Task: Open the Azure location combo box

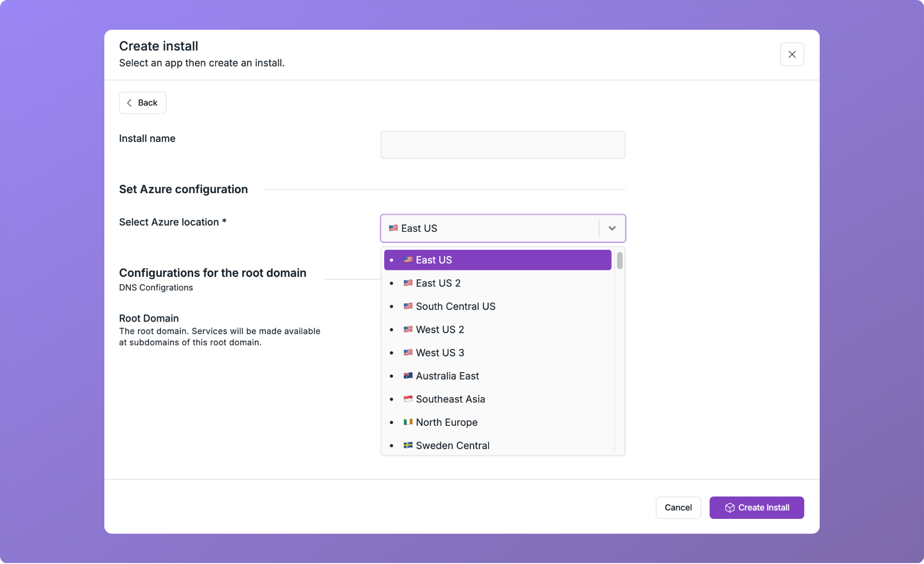Action: click(503, 228)
